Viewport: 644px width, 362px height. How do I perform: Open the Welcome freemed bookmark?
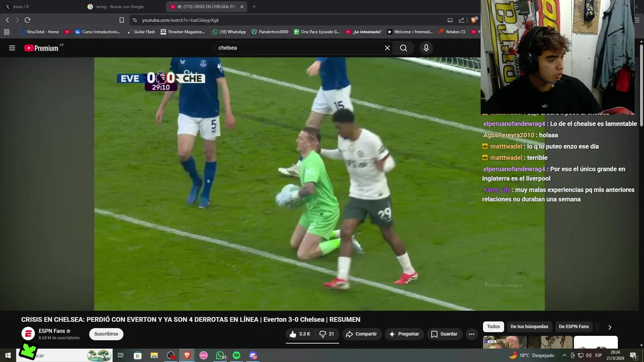point(410,32)
